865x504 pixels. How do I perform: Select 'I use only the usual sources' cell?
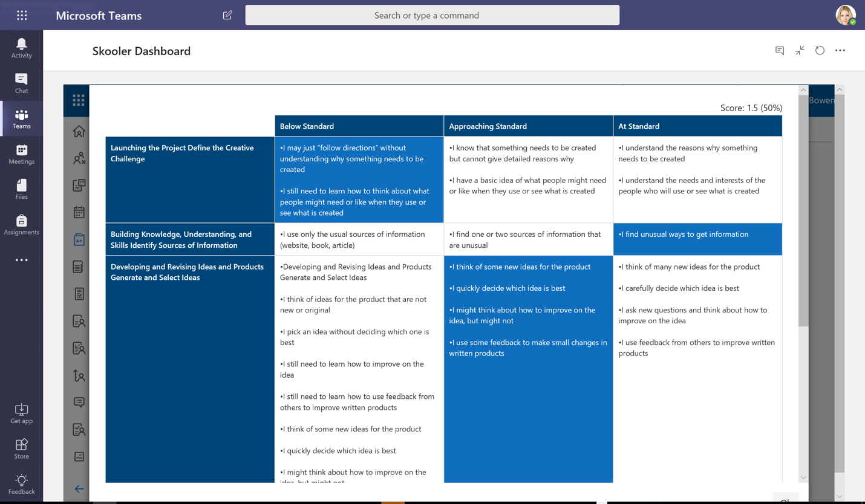359,239
